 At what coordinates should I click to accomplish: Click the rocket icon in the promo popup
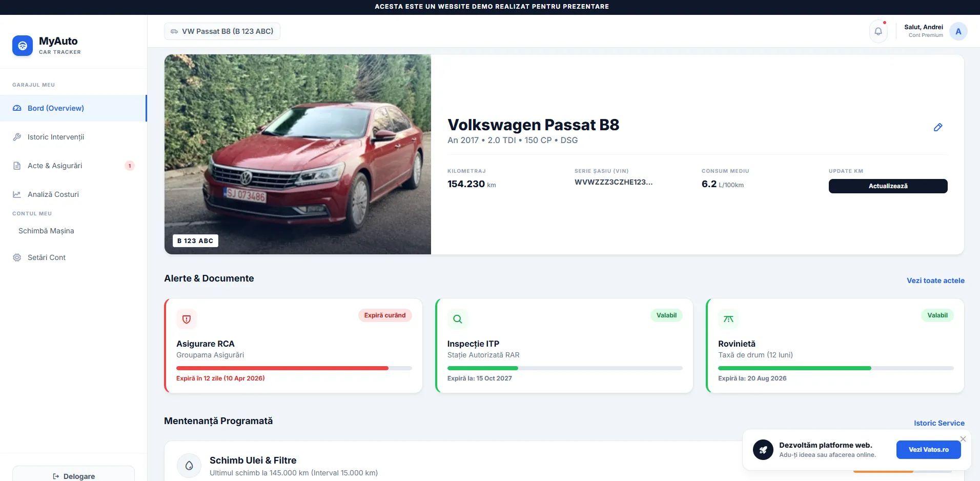(x=763, y=450)
